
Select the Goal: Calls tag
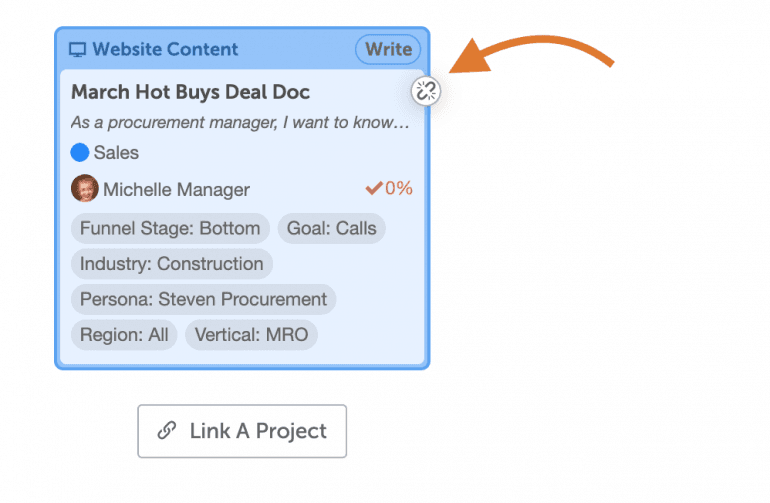[x=331, y=228]
